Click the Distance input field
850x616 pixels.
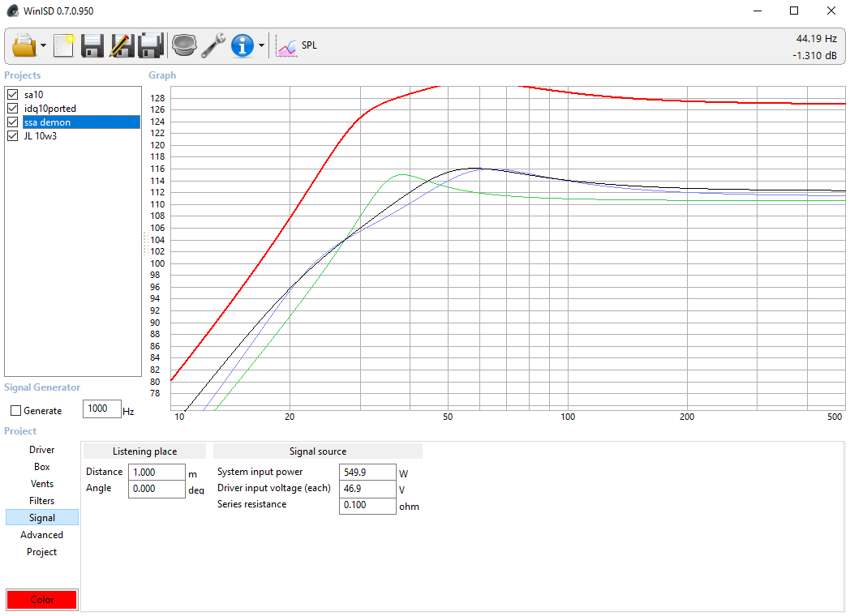coord(157,473)
